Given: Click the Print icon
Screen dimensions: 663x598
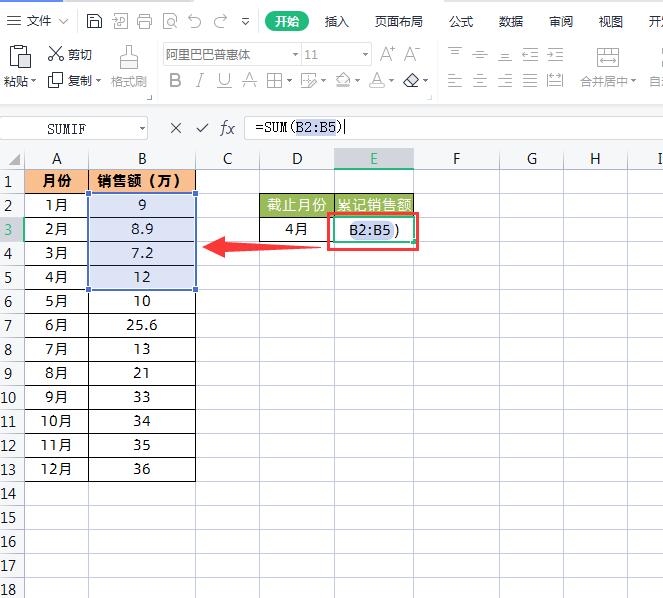Looking at the screenshot, I should 145,21.
